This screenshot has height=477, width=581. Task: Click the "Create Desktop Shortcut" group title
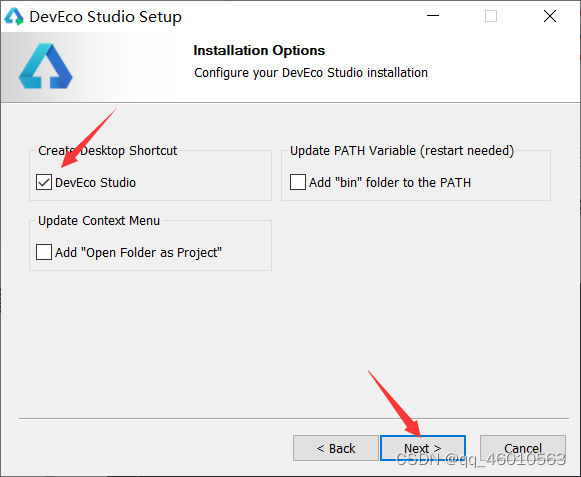[108, 151]
